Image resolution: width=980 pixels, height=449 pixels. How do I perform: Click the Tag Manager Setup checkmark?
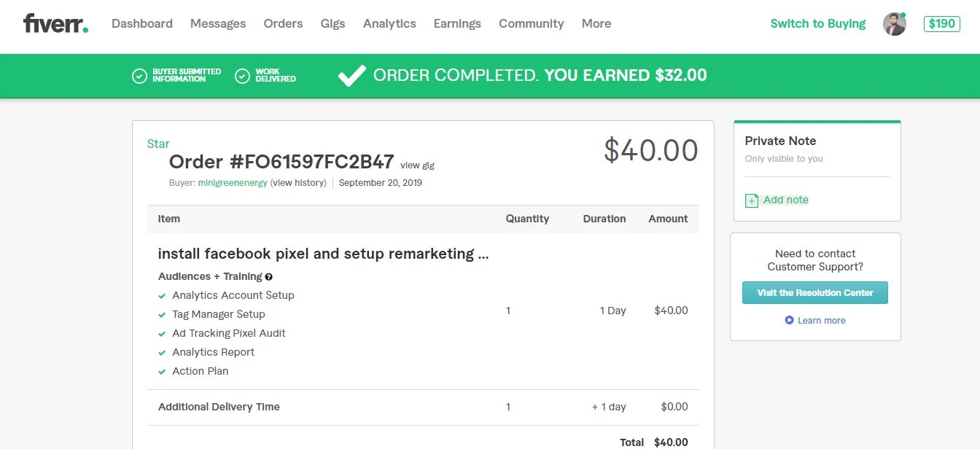pos(162,315)
